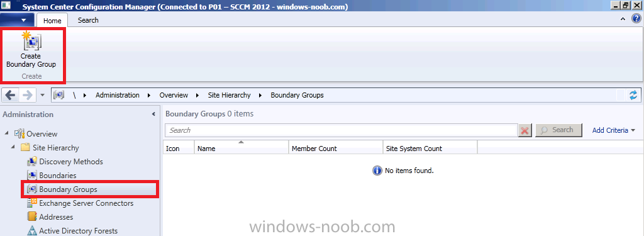Image resolution: width=644 pixels, height=236 pixels.
Task: Sort by the Name column header
Action: [x=241, y=149]
